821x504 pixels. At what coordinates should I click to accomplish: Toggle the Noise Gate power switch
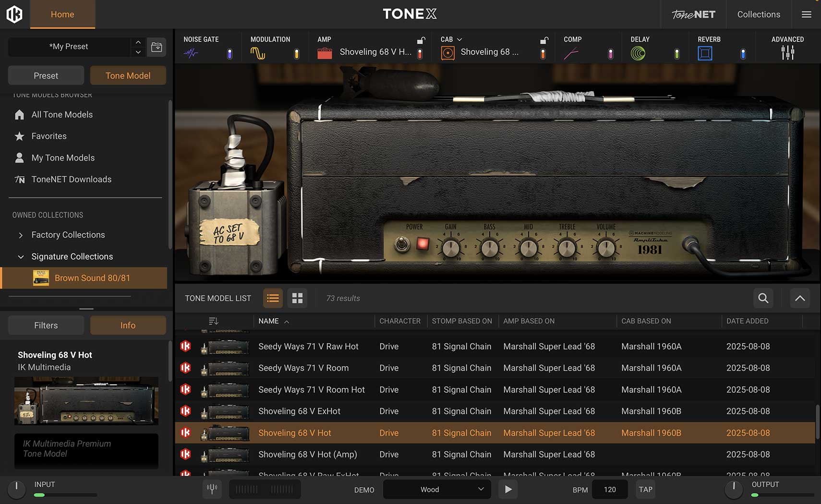point(229,54)
